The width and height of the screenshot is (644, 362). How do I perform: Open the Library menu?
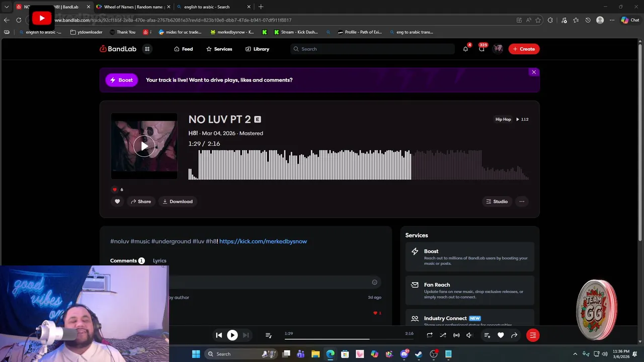click(x=257, y=49)
